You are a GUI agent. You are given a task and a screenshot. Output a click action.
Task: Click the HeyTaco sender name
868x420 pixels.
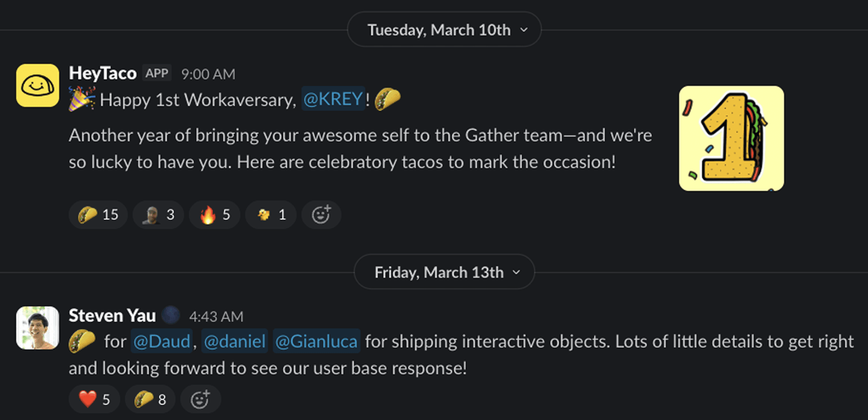coord(103,73)
